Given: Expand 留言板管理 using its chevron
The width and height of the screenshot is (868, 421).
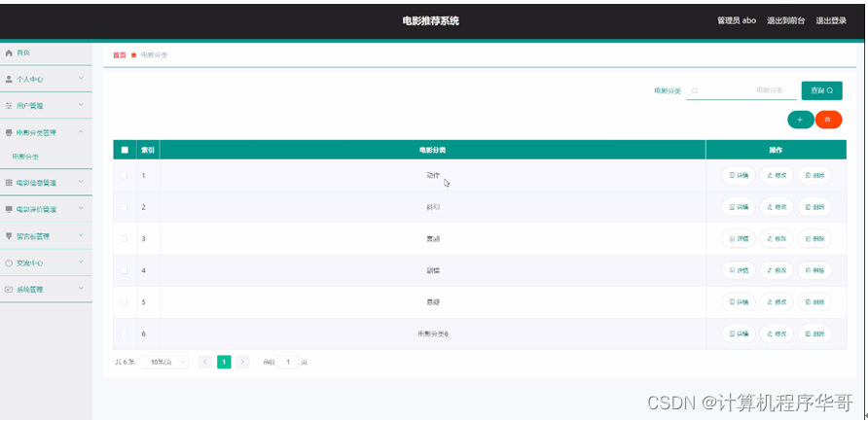Looking at the screenshot, I should 81,235.
